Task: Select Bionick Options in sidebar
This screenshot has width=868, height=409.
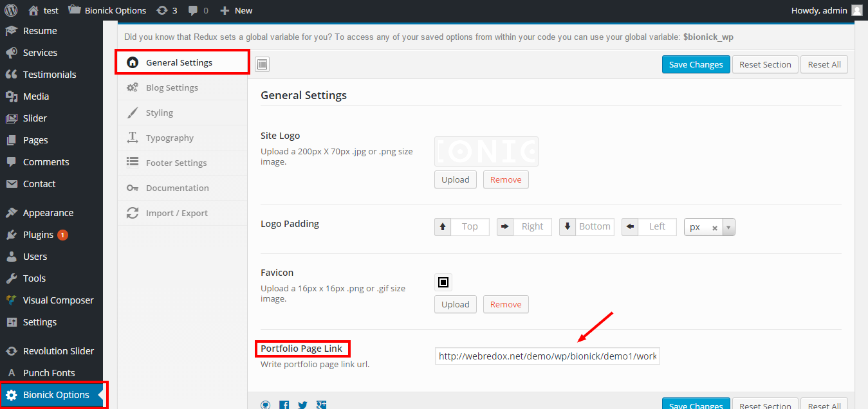Action: tap(51, 395)
